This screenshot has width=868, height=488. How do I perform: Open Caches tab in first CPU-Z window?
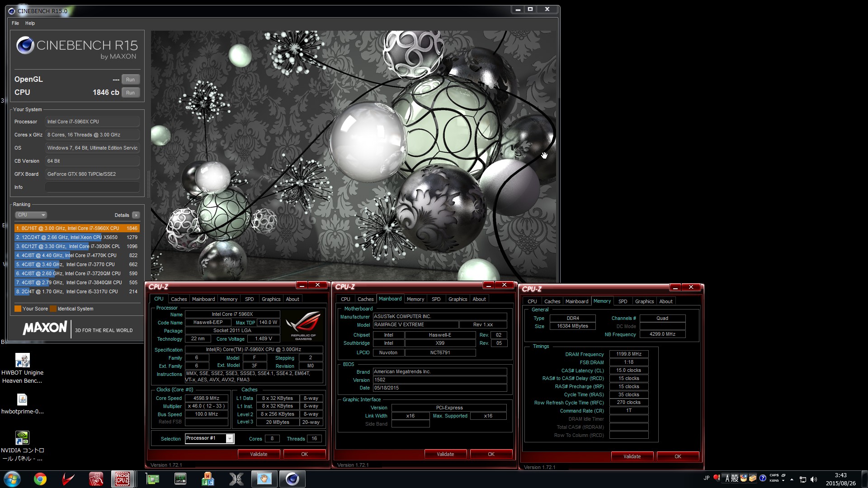179,299
